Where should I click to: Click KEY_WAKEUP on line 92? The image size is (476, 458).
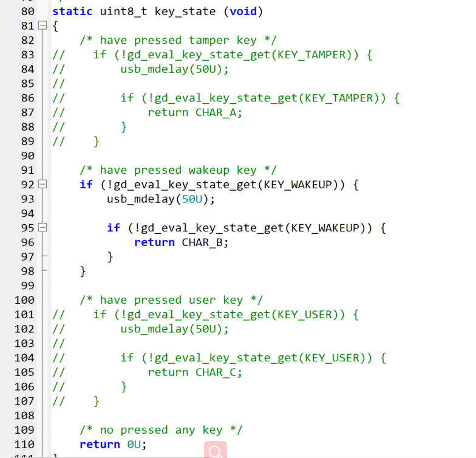tap(297, 185)
